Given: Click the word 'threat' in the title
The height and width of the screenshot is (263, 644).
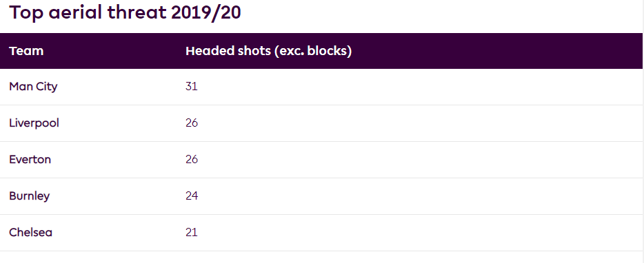Looking at the screenshot, I should (137, 13).
